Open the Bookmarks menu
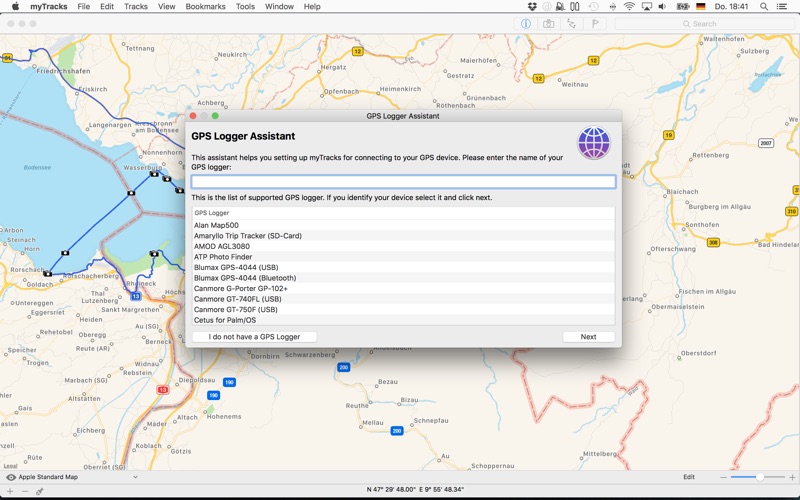This screenshot has width=800, height=500. (x=206, y=7)
